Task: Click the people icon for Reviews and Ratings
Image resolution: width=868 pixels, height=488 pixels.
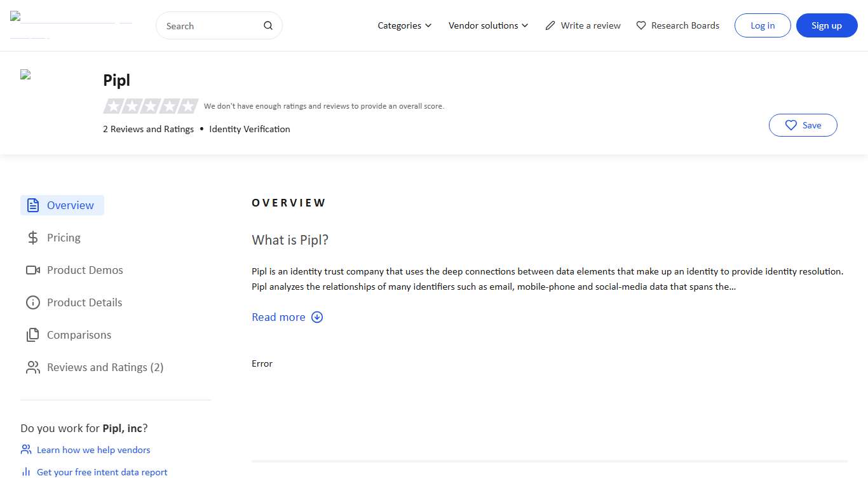Action: pyautogui.click(x=33, y=367)
